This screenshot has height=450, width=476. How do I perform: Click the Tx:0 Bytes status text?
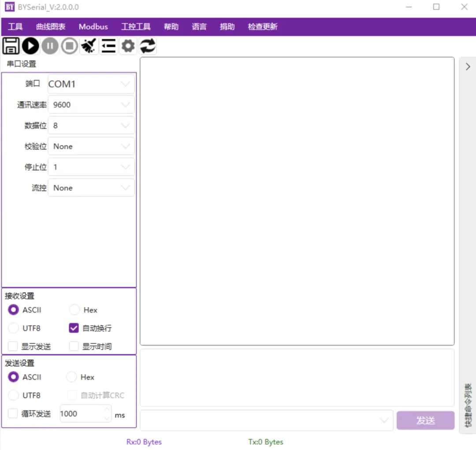[x=266, y=442]
